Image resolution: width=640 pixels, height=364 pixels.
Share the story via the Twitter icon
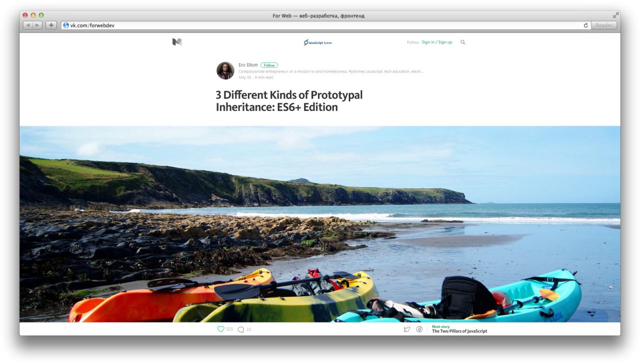407,329
